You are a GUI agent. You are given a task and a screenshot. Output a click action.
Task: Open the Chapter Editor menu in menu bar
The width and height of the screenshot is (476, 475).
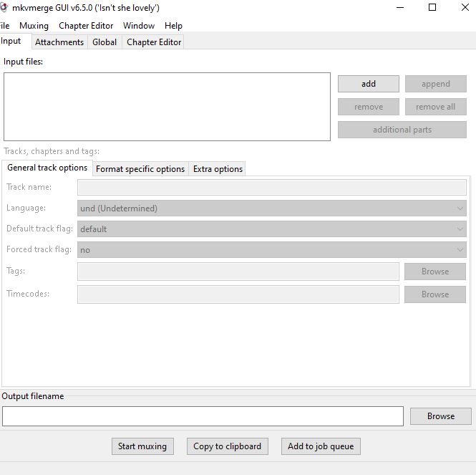point(86,26)
